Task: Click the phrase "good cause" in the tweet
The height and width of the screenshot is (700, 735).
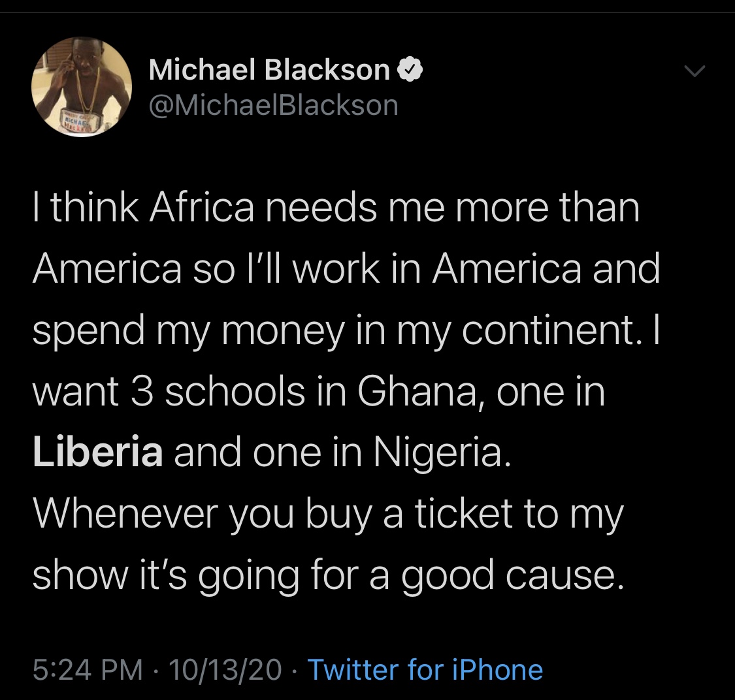Action: pos(508,575)
